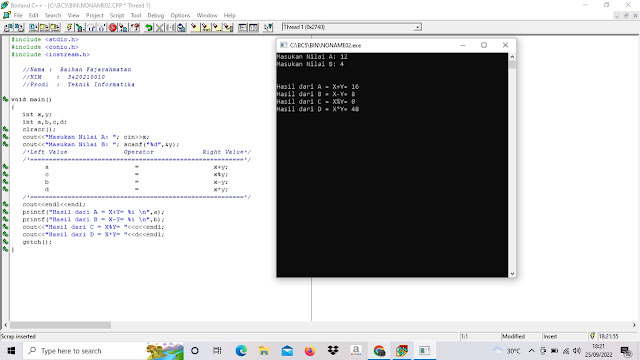Click the tiled windows toolbar icon
Screen dimensions: 640x360
click(253, 27)
